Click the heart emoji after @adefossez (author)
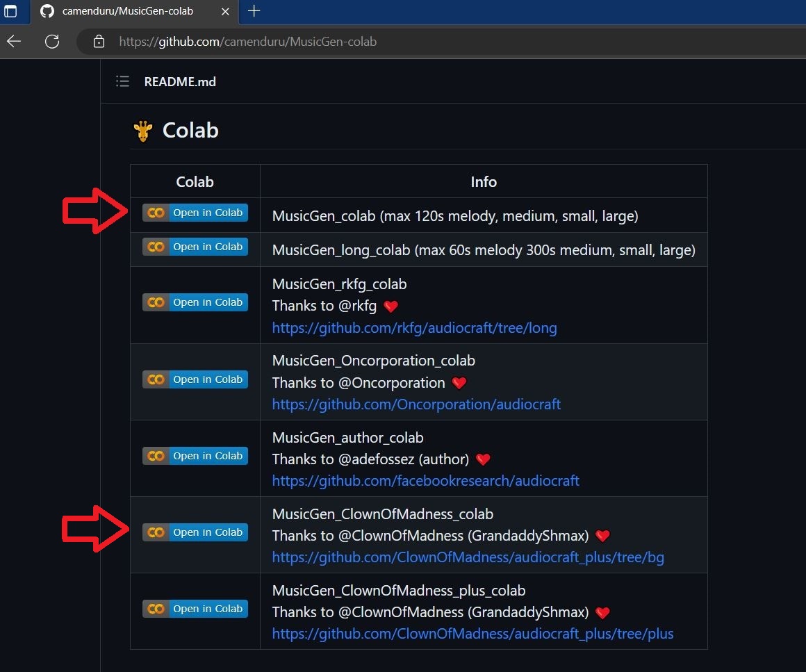 coord(483,459)
